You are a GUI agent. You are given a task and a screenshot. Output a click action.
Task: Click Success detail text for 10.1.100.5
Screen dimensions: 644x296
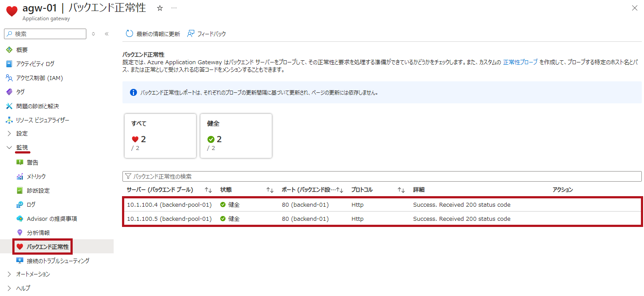[x=462, y=219]
